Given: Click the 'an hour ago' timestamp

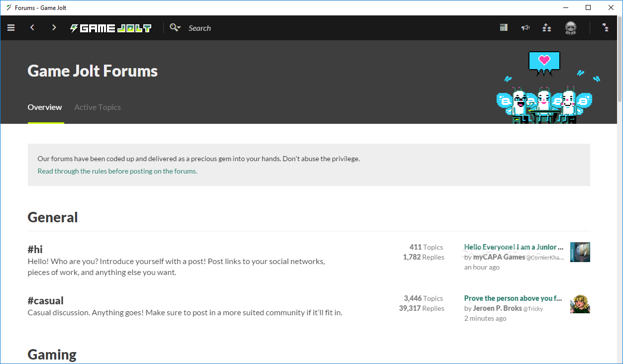Looking at the screenshot, I should 482,268.
